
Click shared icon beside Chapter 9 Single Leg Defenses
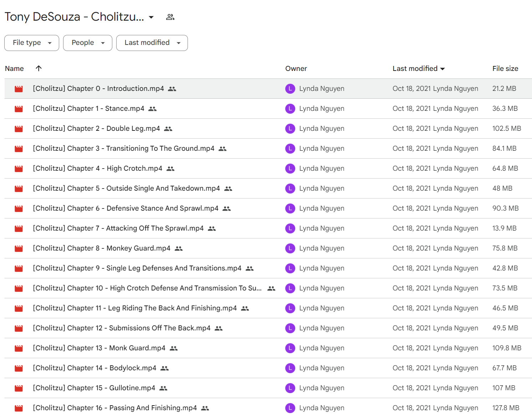click(x=250, y=268)
